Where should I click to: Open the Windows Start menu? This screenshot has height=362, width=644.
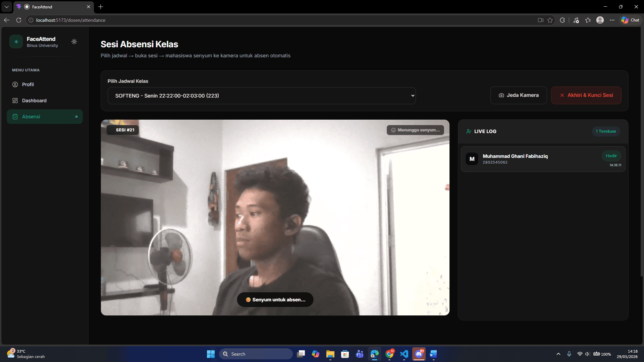tap(211, 354)
